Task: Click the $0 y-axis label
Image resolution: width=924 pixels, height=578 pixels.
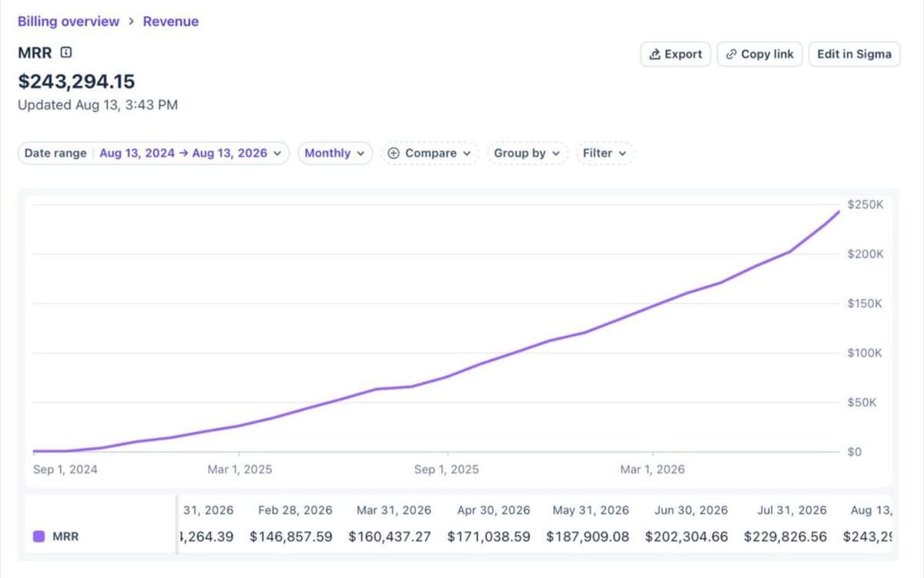Action: pos(855,452)
